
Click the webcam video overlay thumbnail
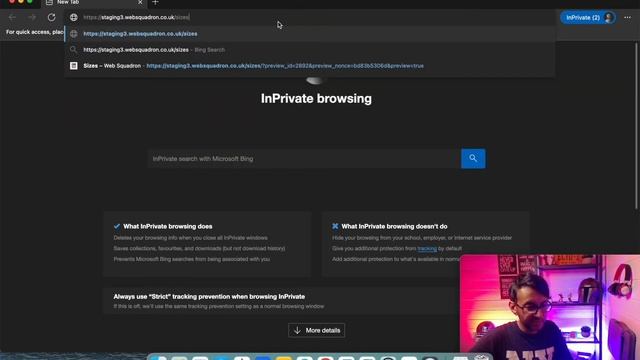550,307
